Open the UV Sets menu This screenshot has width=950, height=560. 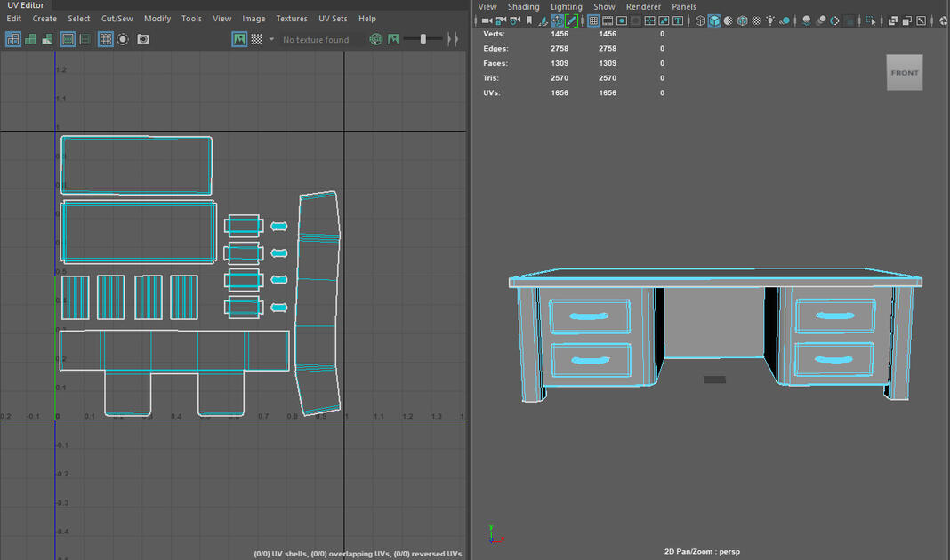333,19
